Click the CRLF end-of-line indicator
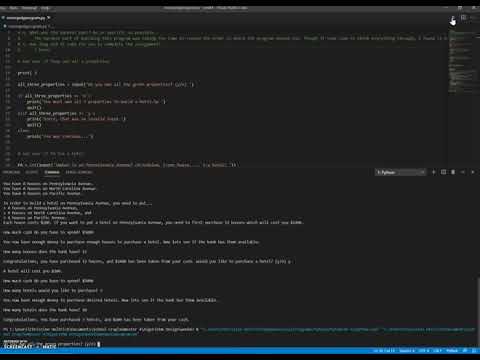 (x=437, y=351)
